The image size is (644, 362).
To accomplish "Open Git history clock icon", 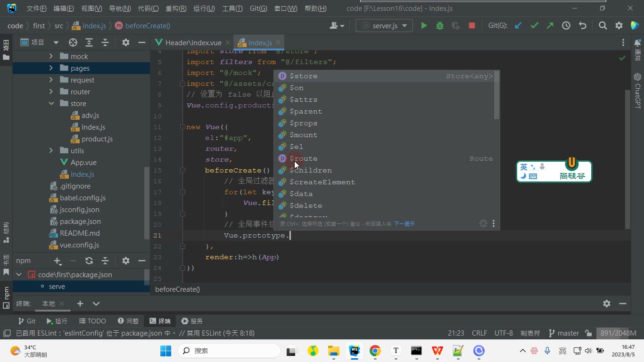I will coord(566,26).
